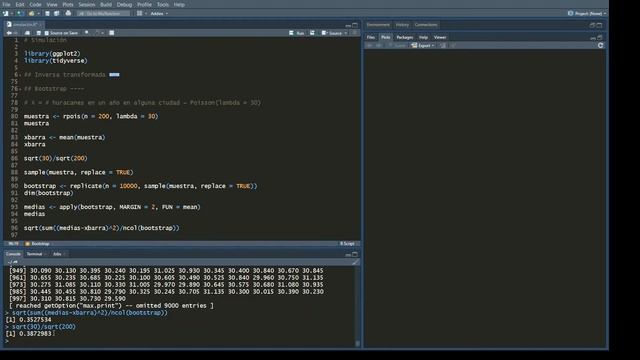Click the Go to file/function search field
The image size is (640, 360).
(x=104, y=13)
